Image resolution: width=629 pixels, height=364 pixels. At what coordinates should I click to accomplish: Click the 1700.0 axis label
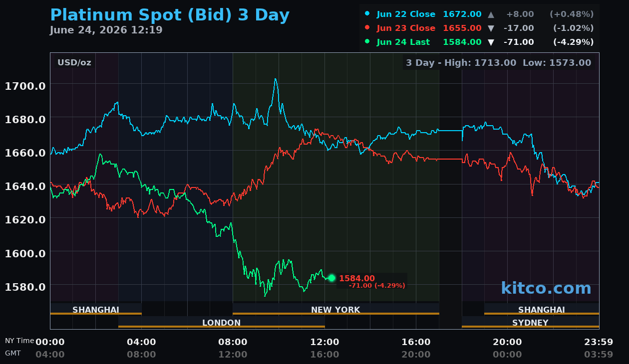pyautogui.click(x=25, y=86)
